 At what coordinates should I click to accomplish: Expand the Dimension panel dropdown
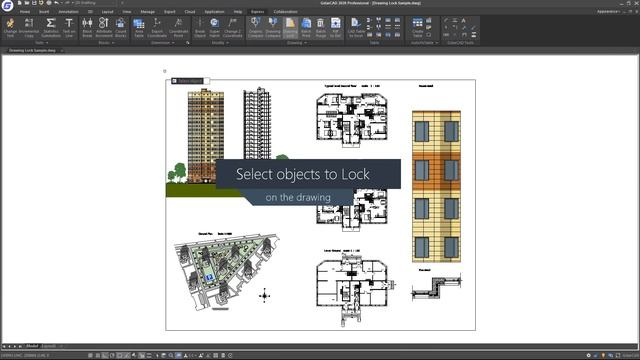point(162,43)
